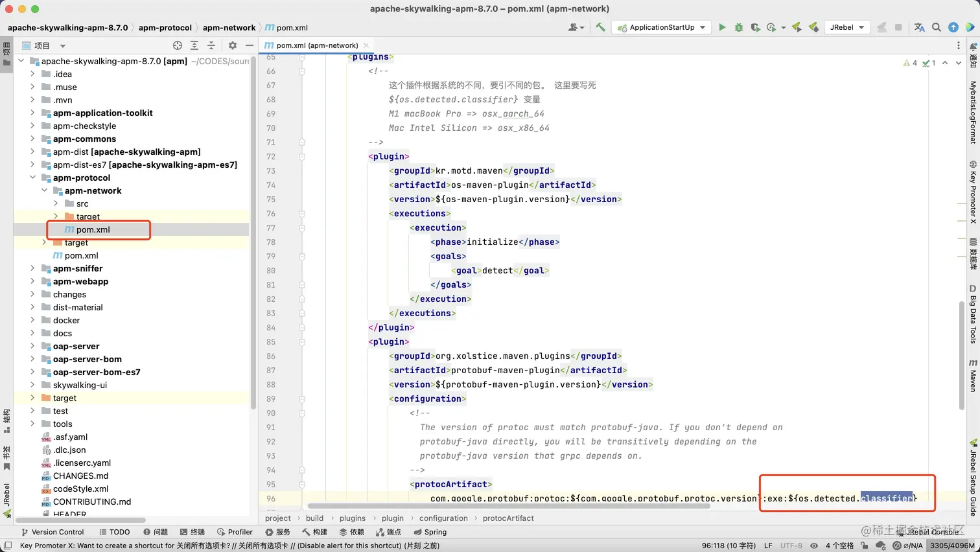Open editor tab options three-dot menu
Image resolution: width=980 pixels, height=552 pixels.
[x=959, y=45]
